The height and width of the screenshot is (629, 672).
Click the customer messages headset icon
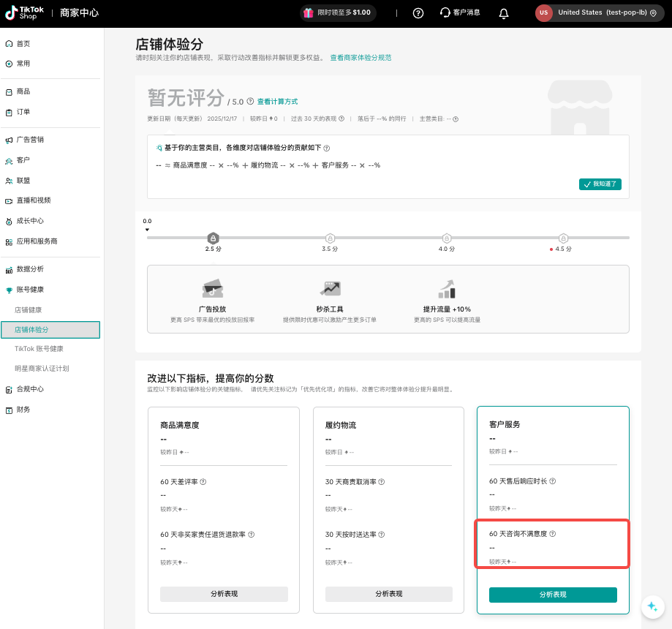tap(445, 13)
